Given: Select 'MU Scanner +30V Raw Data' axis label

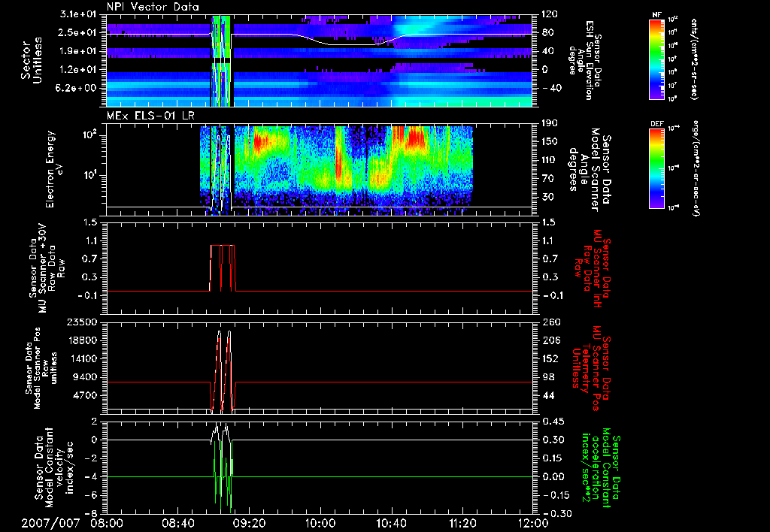Looking at the screenshot, I should tap(47, 268).
